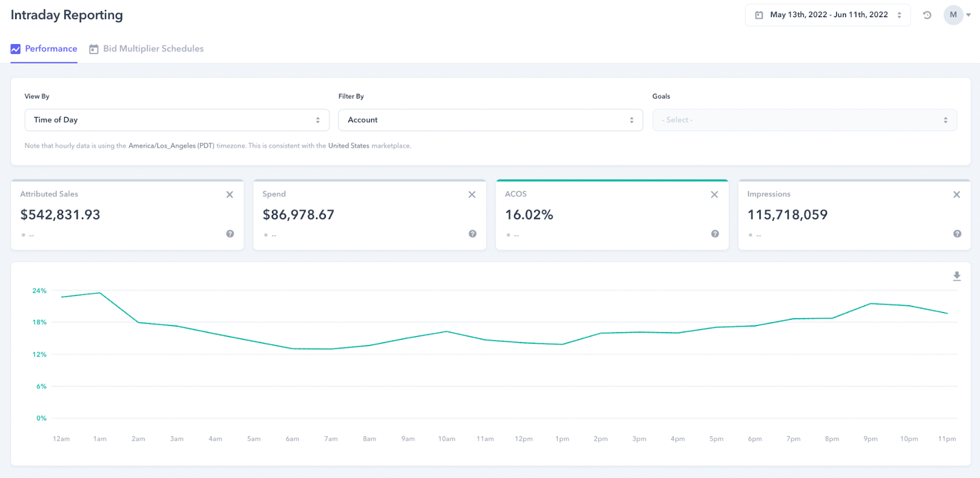Viewport: 980px width, 478px height.
Task: Open help icon on Attributed Sales card
Action: (230, 233)
